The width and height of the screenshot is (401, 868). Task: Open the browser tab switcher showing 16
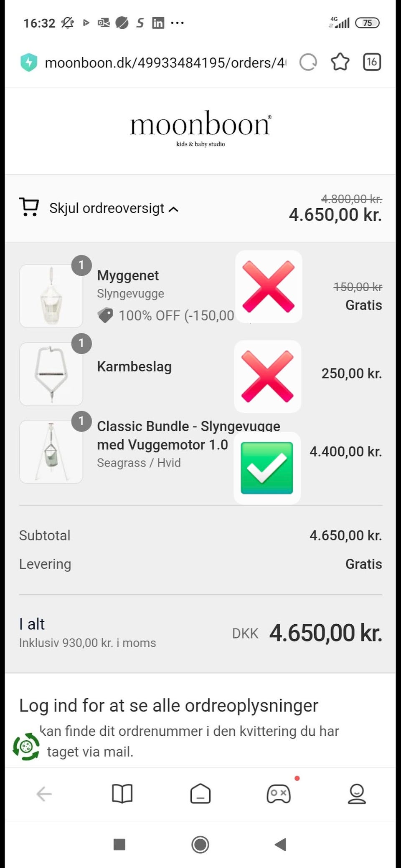tap(372, 62)
